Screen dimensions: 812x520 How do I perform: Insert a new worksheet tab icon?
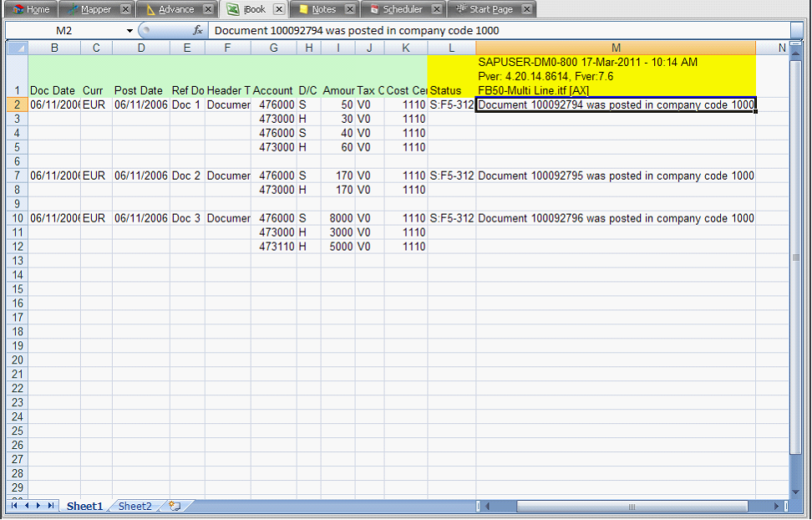point(174,506)
